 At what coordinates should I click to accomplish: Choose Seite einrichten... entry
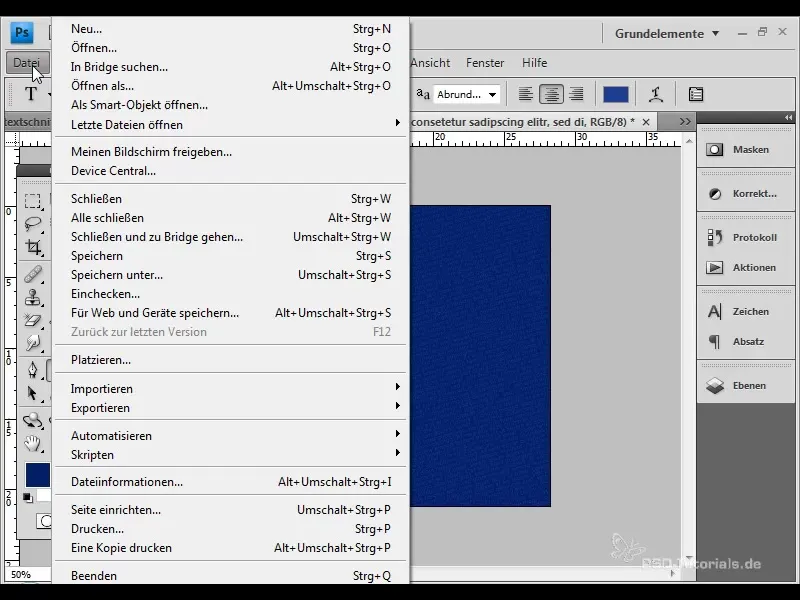point(231,510)
